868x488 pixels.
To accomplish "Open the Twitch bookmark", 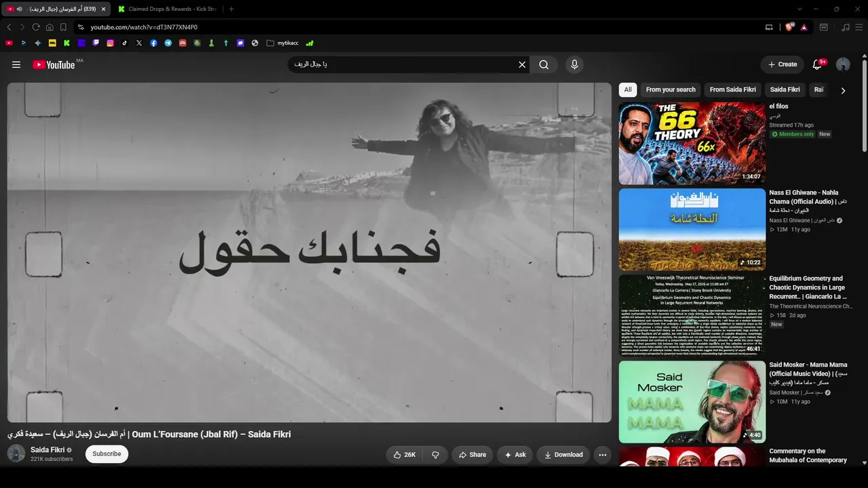I will pyautogui.click(x=96, y=43).
